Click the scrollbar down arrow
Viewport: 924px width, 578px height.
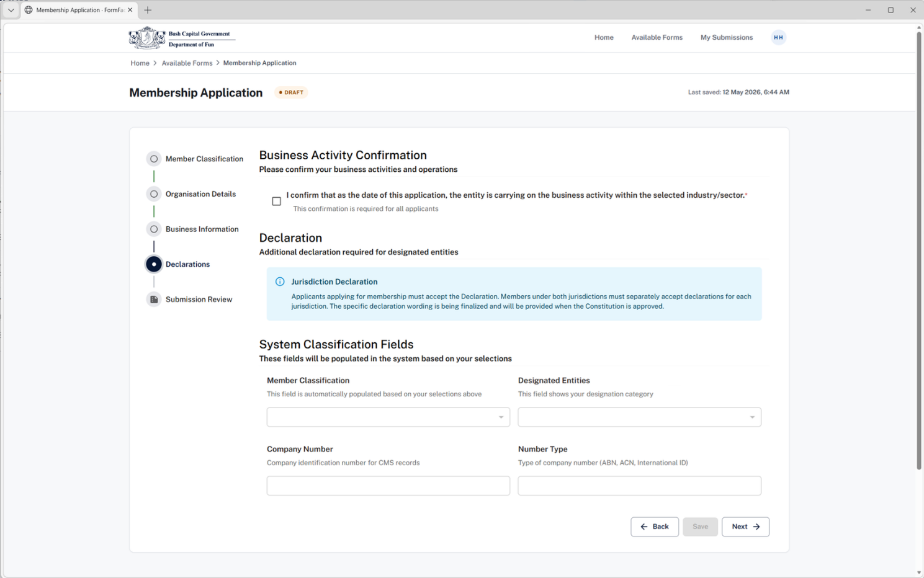click(919, 572)
